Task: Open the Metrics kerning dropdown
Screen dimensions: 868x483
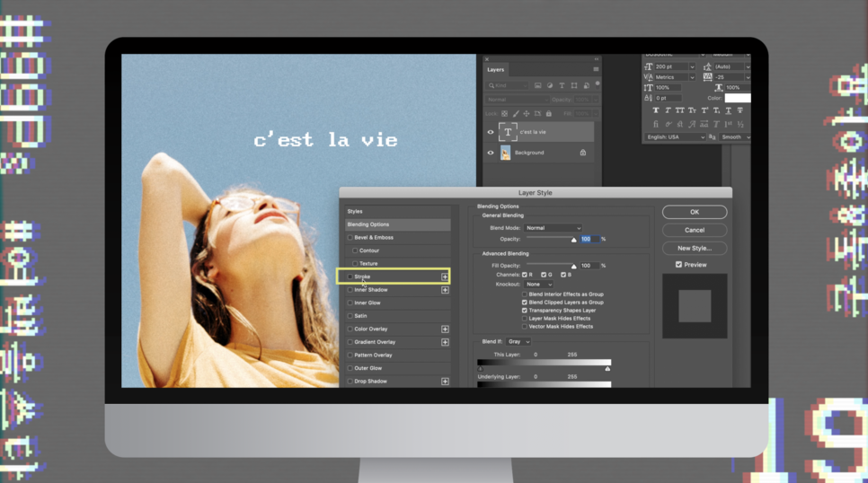Action: (691, 77)
